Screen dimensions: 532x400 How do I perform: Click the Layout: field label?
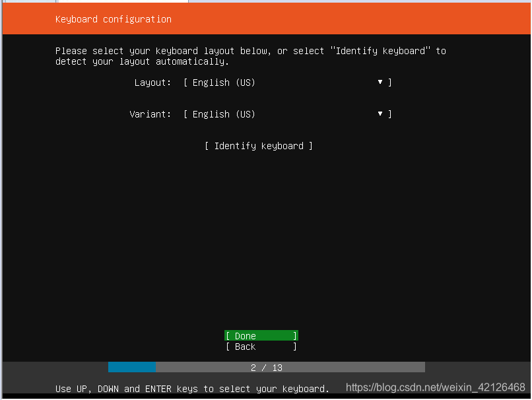(x=152, y=83)
